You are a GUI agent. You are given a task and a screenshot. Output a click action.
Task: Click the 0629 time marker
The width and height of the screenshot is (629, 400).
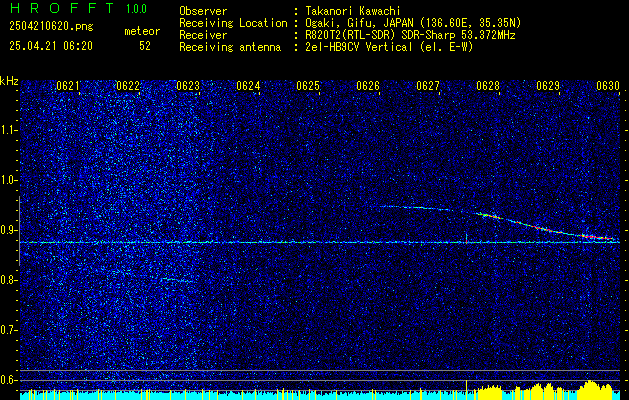tap(548, 86)
